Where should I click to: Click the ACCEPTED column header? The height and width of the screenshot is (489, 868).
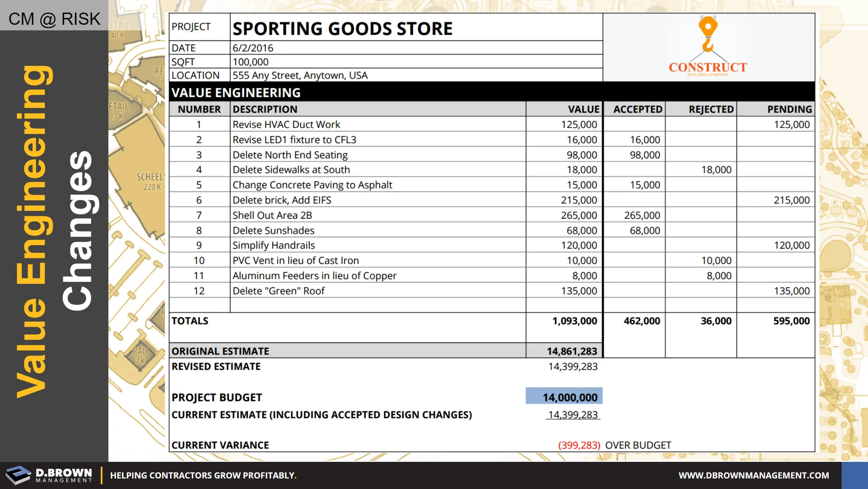[x=637, y=109]
